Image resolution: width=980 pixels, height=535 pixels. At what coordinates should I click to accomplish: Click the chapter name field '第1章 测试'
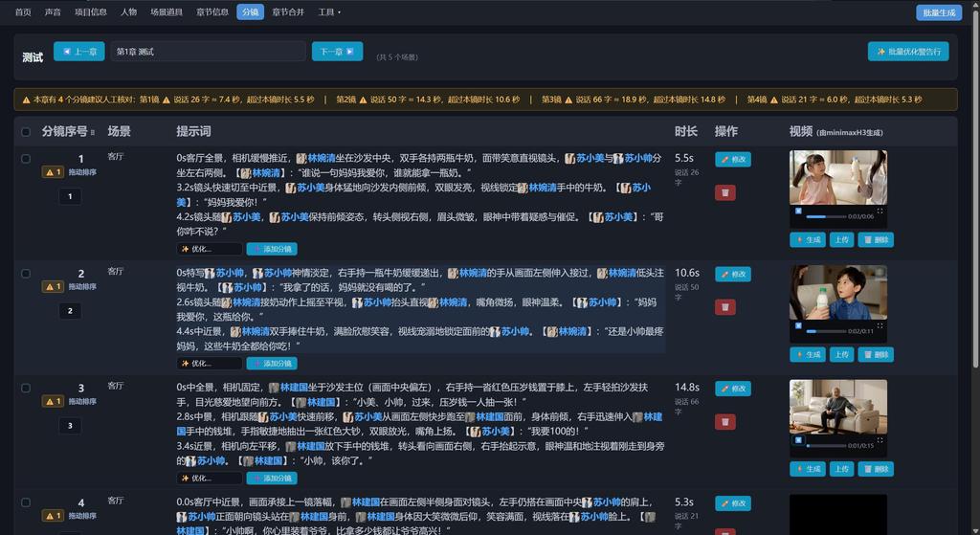[x=208, y=52]
